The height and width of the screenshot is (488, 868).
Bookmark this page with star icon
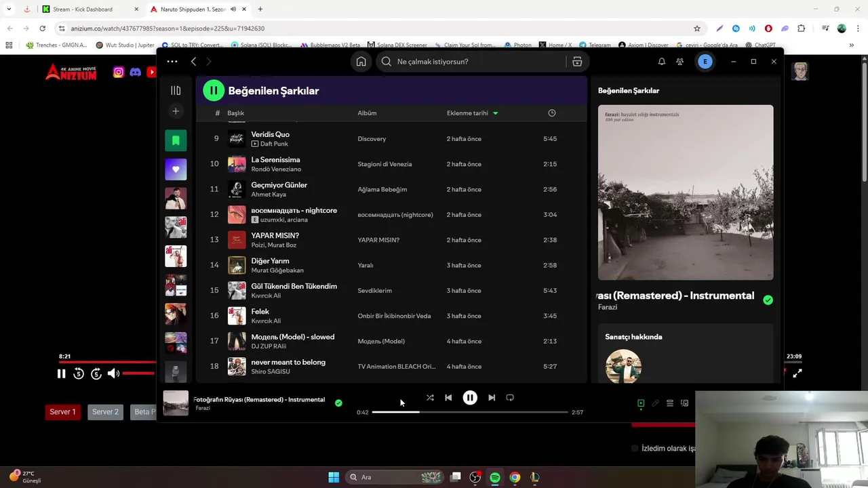point(696,28)
